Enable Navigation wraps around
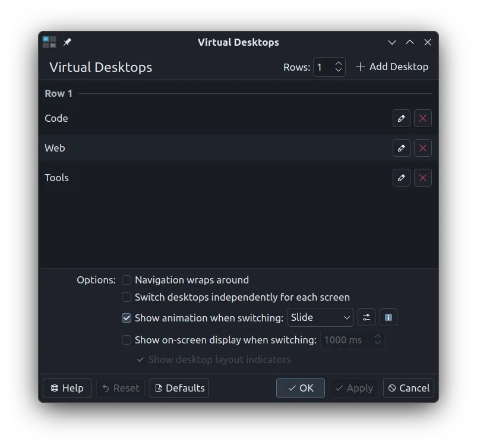The width and height of the screenshot is (477, 448). (x=127, y=280)
